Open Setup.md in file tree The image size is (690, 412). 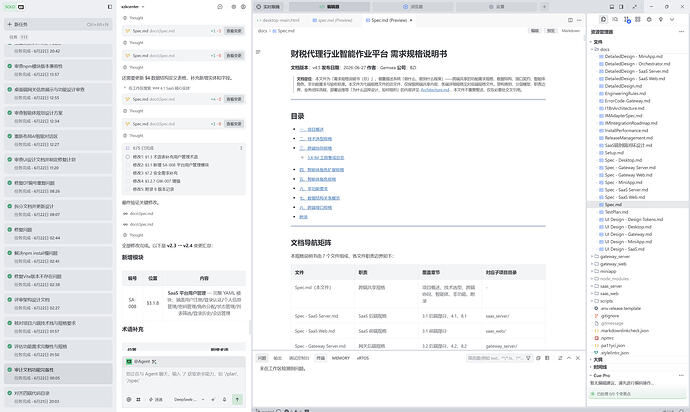pyautogui.click(x=614, y=153)
